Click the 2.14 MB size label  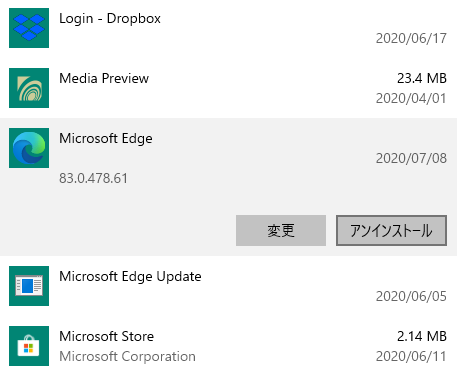pos(422,336)
